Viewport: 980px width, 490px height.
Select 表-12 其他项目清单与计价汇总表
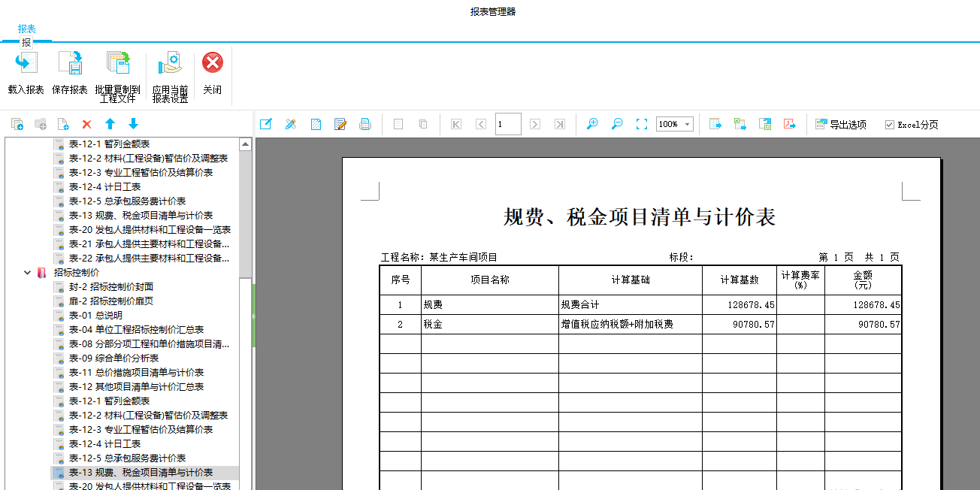click(137, 386)
